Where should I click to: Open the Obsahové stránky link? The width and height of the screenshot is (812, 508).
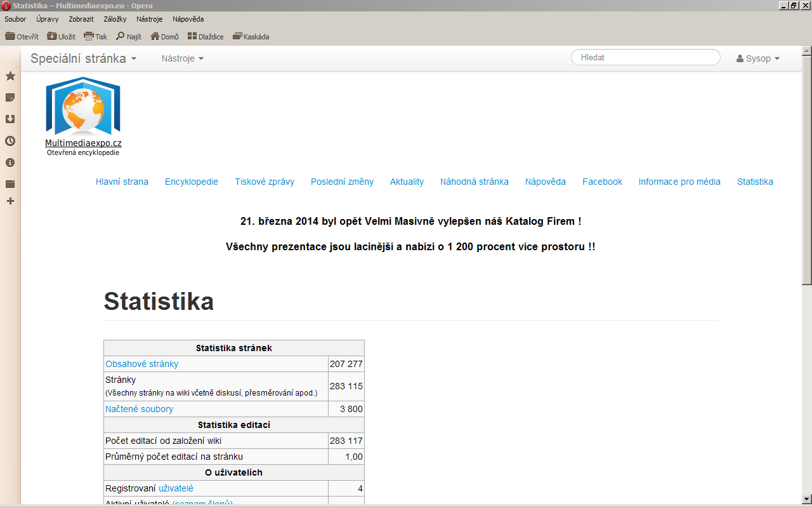(142, 364)
